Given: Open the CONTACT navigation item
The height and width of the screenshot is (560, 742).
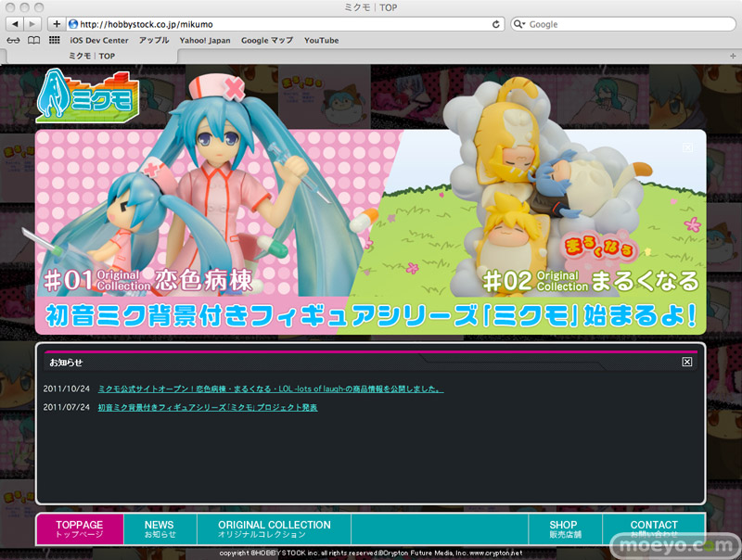Looking at the screenshot, I should pyautogui.click(x=653, y=529).
